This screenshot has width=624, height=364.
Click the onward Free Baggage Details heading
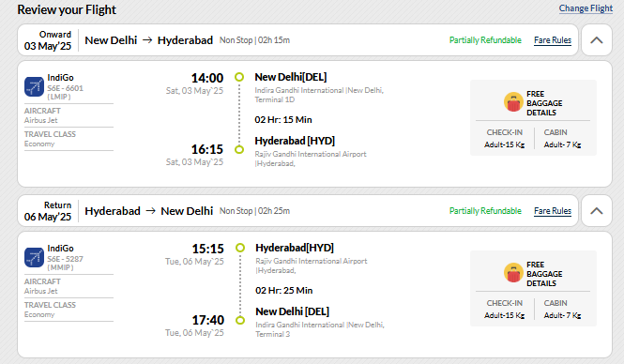click(x=544, y=103)
